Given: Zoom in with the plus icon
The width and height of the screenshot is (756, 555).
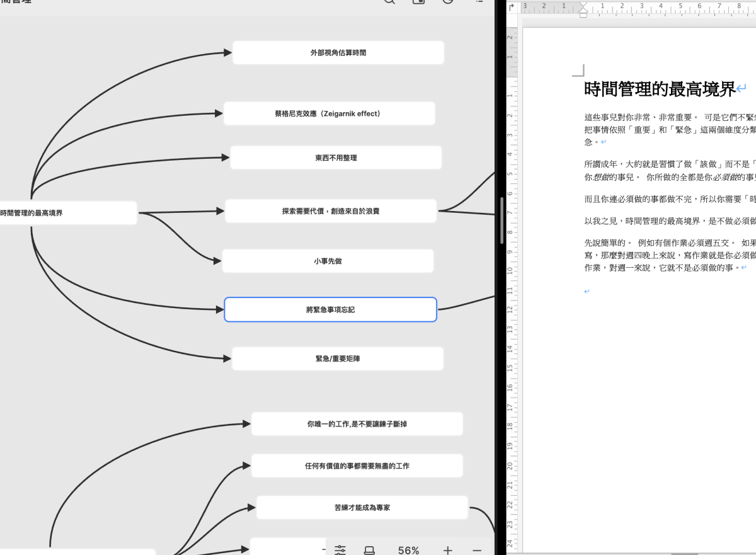Looking at the screenshot, I should 447,550.
